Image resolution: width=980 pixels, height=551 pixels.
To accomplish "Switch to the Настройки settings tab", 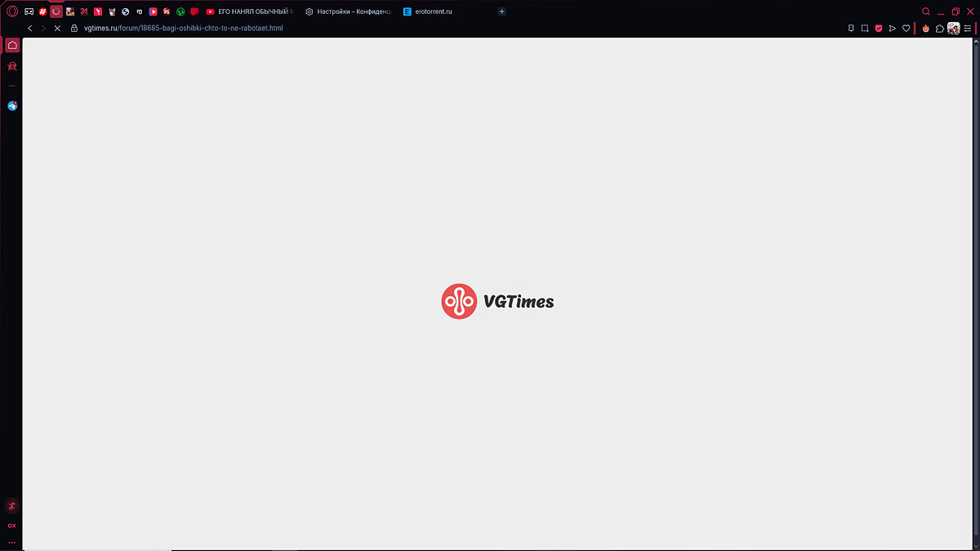I will [x=349, y=11].
